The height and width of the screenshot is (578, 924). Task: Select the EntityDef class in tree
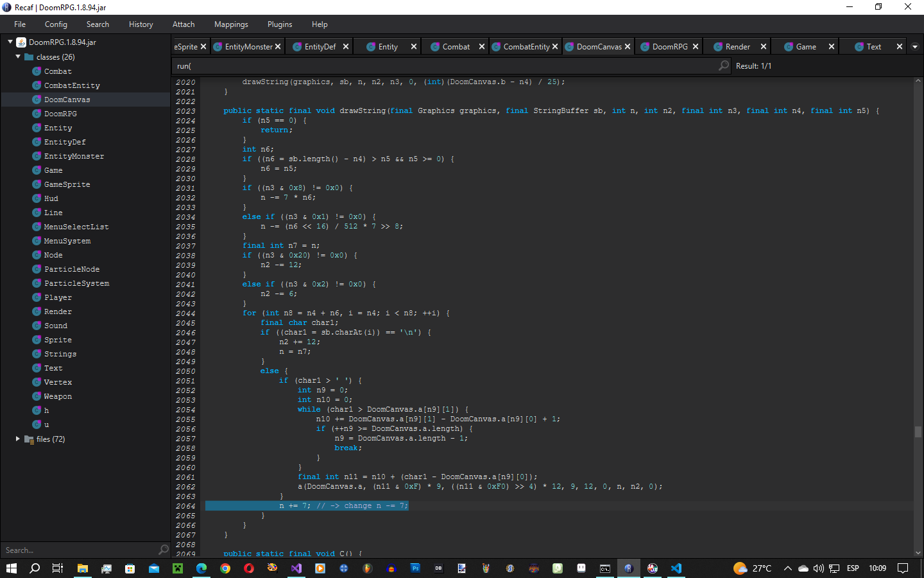[x=65, y=142]
